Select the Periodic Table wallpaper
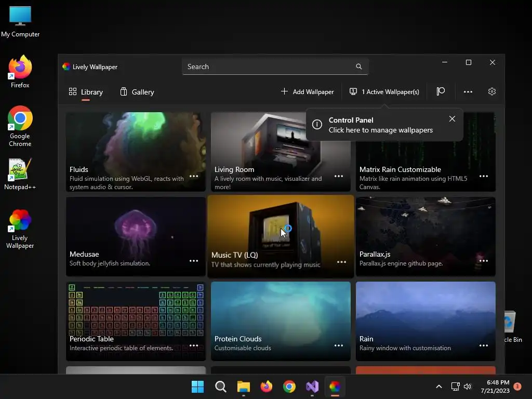Screen dimensions: 532x399 coord(136,321)
